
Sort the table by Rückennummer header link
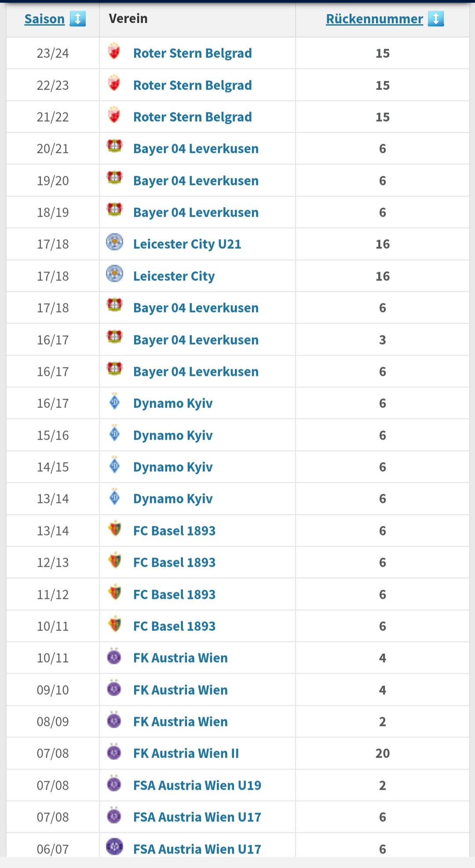tap(374, 19)
